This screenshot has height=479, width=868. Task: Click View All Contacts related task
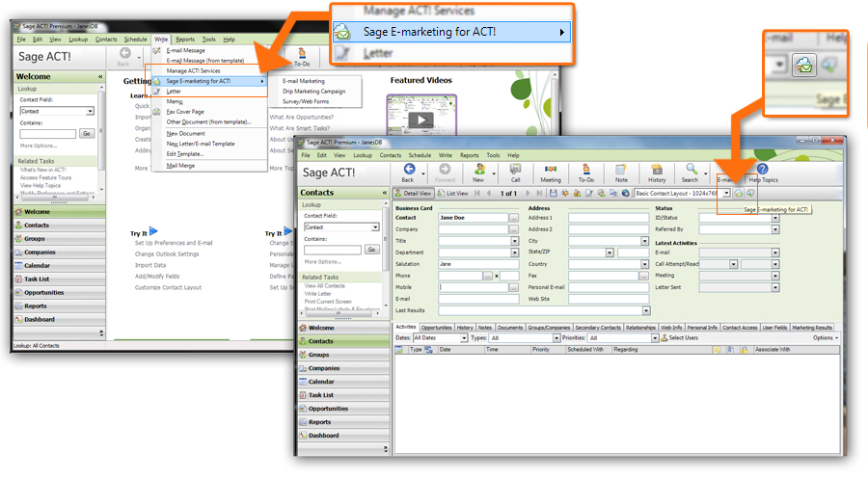point(324,286)
